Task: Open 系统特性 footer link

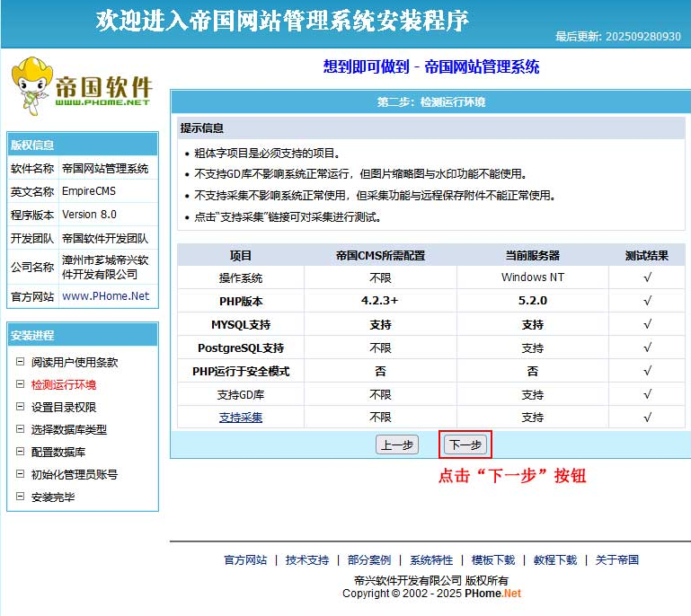Action: [x=431, y=559]
